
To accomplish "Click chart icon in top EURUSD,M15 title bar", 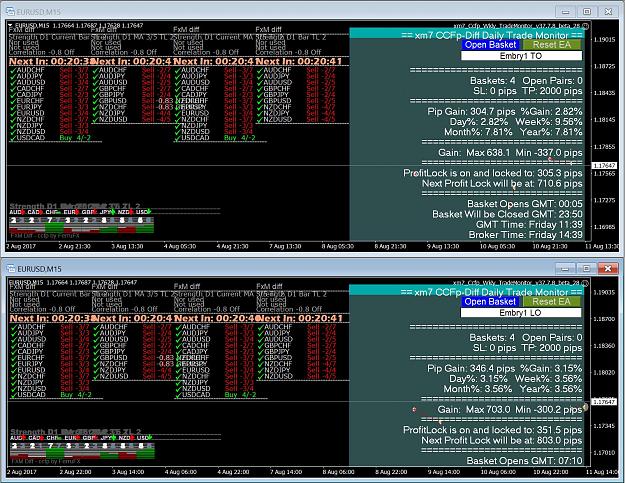I will [x=10, y=12].
